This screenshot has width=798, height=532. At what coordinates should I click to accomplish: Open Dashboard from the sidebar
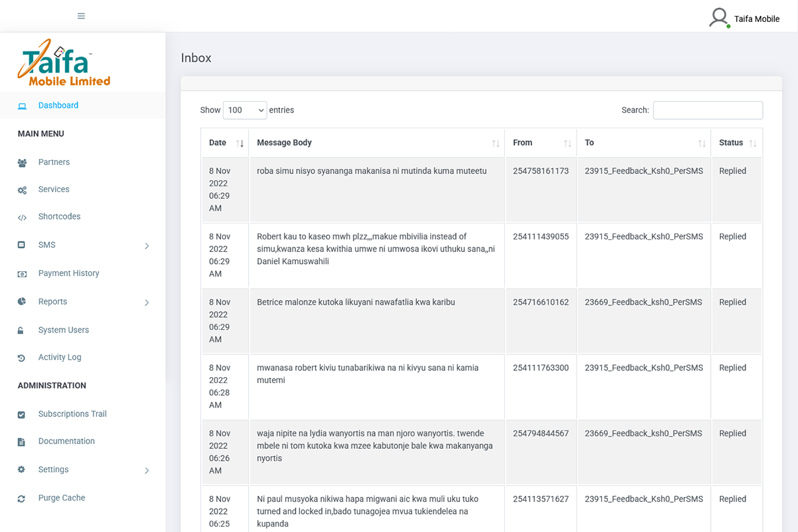pos(58,106)
